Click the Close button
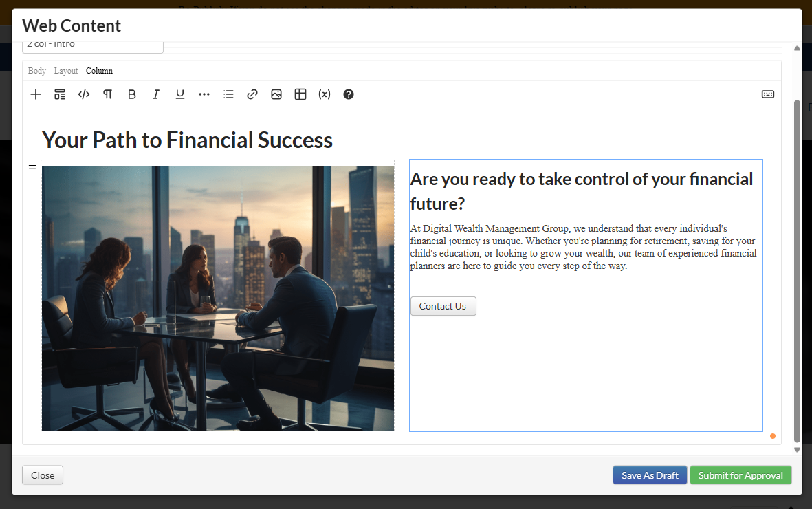This screenshot has width=812, height=509. pos(43,475)
